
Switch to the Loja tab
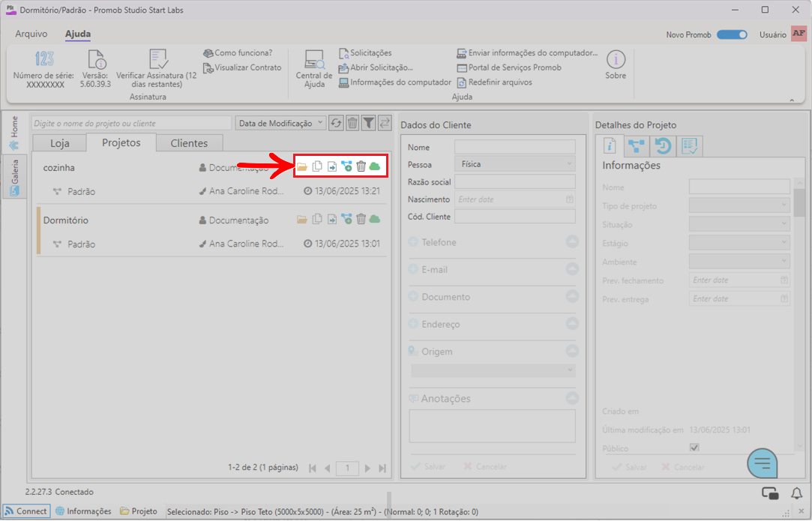(59, 143)
